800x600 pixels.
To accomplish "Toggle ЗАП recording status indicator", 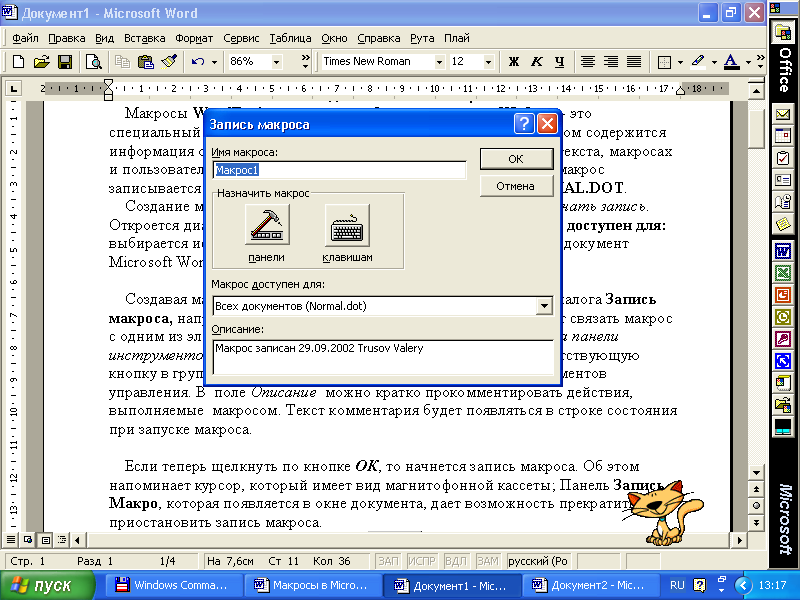I will click(x=388, y=561).
